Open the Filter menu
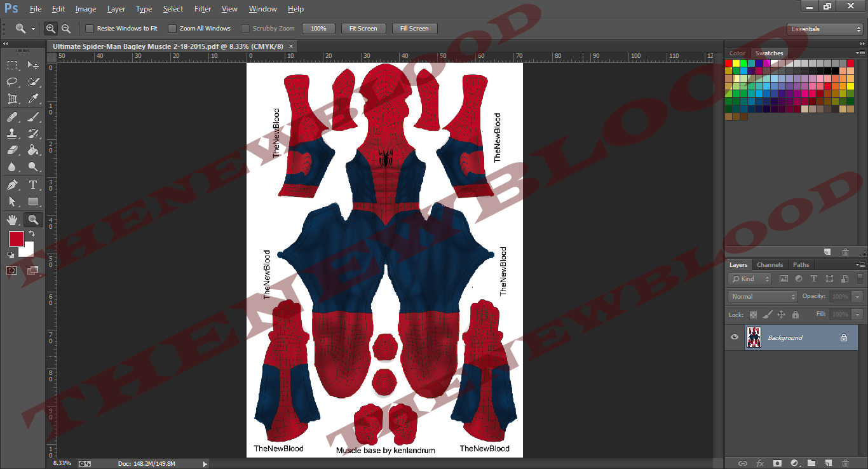This screenshot has height=469, width=868. [203, 9]
